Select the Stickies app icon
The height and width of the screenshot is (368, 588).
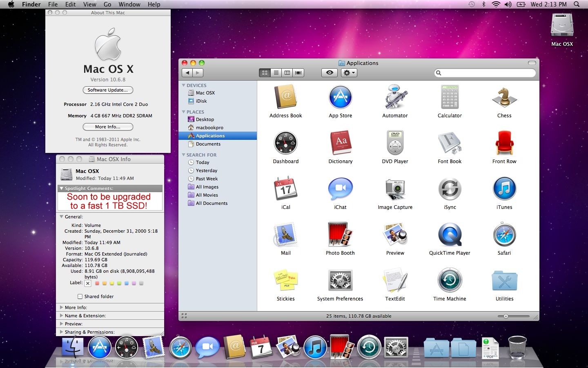[285, 280]
